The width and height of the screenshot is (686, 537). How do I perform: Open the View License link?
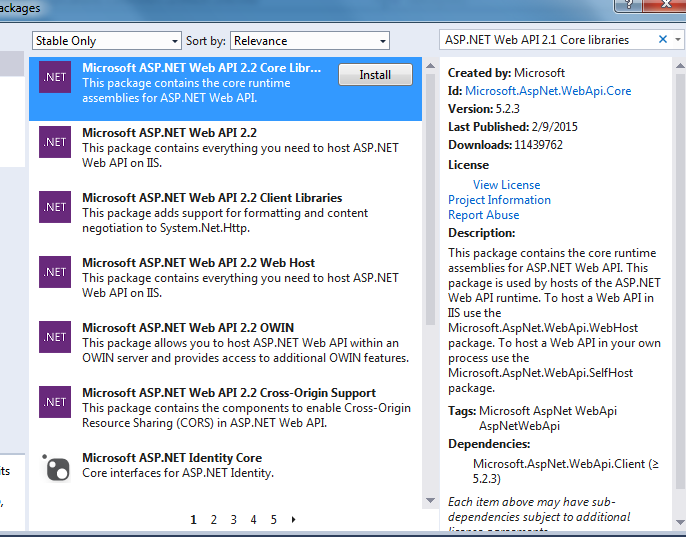[x=506, y=185]
